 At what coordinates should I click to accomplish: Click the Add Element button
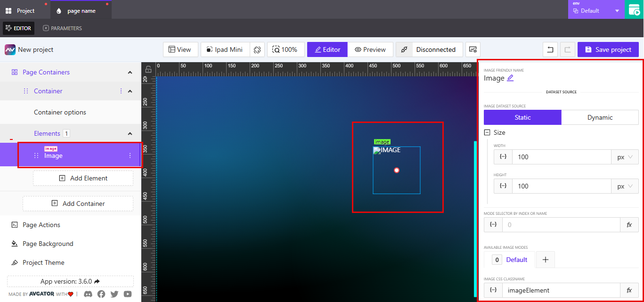(x=82, y=178)
